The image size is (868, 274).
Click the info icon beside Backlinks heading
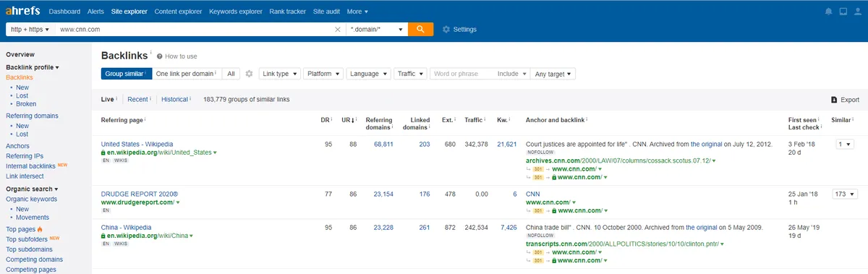tap(151, 53)
